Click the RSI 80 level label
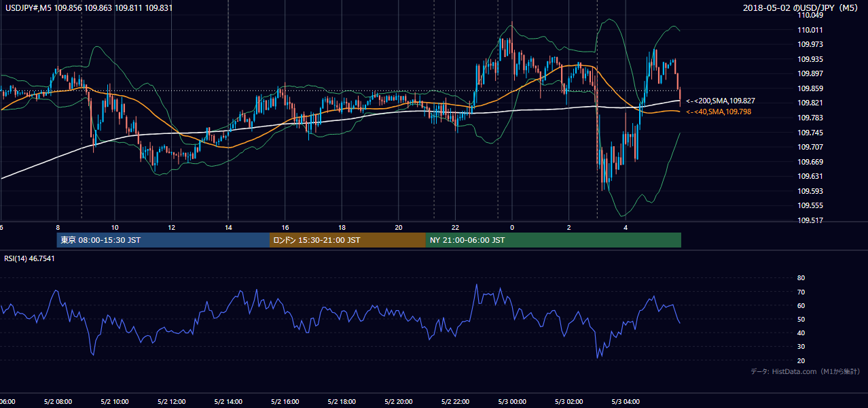The image size is (868, 408). [801, 278]
